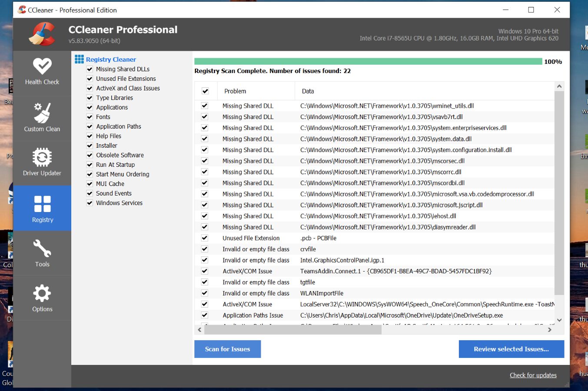
Task: Uncheck the .pcb - PCBFile issue
Action: [x=205, y=238]
